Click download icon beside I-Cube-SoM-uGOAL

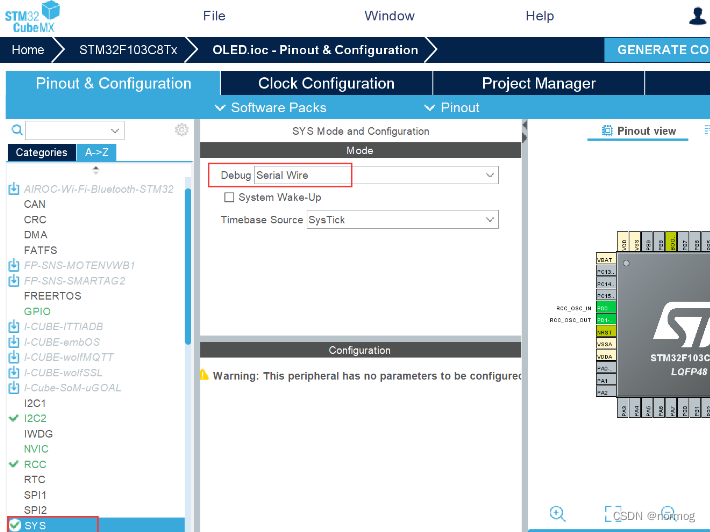(14, 388)
